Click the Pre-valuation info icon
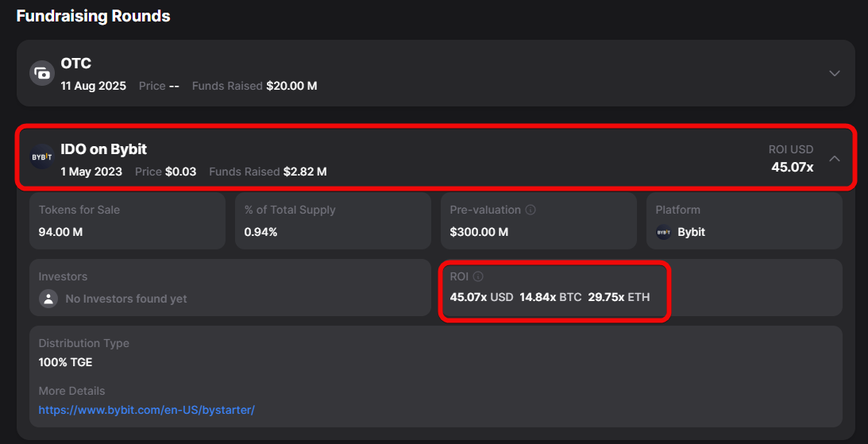The width and height of the screenshot is (868, 444). click(530, 210)
